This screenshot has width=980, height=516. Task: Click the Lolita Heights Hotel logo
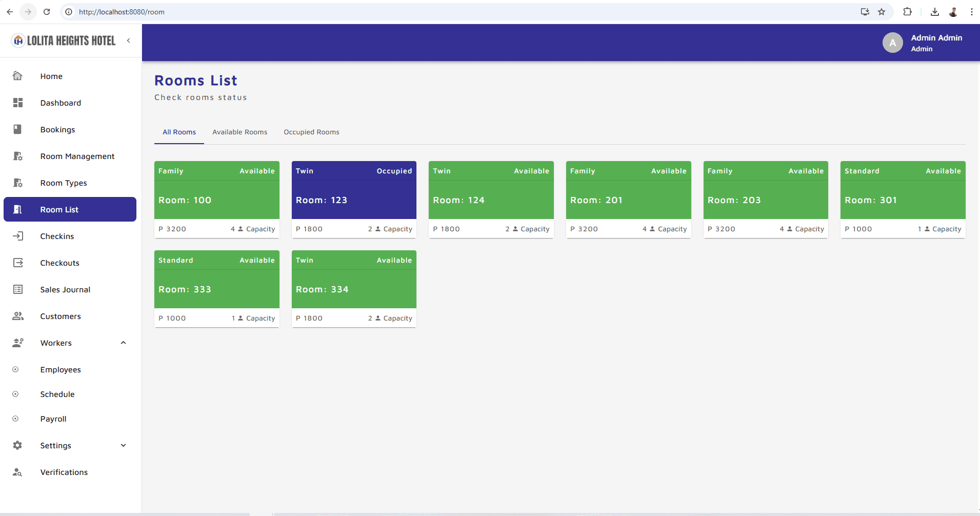[x=64, y=41]
